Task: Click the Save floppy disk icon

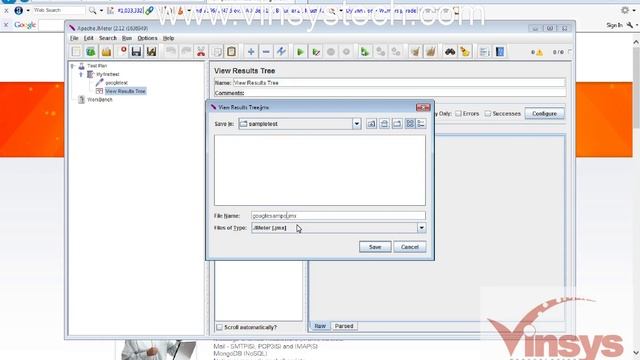Action: pos(136,52)
